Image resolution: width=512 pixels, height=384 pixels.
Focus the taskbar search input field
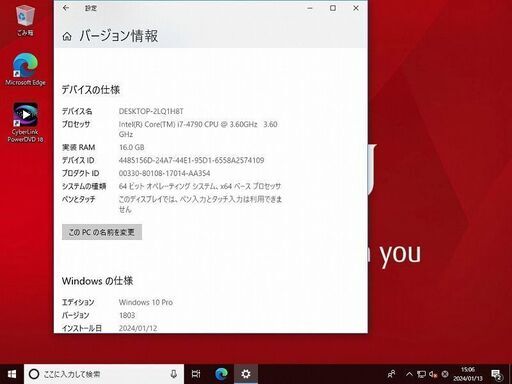pos(104,374)
